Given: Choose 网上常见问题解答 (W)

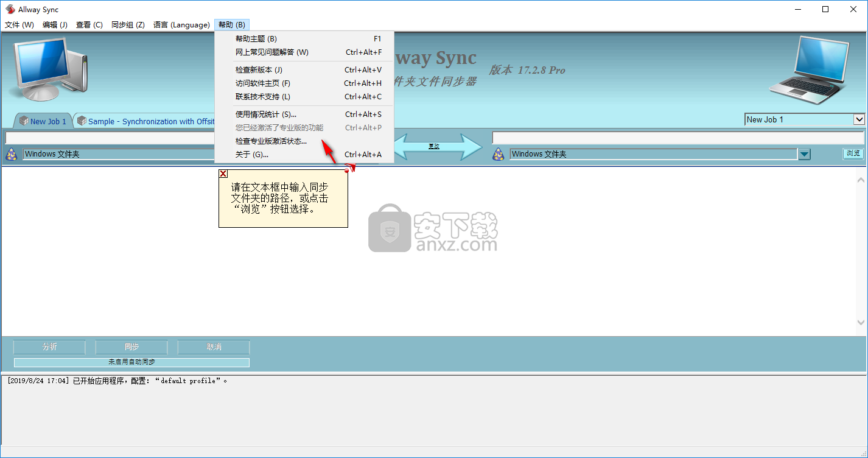Looking at the screenshot, I should coord(304,52).
